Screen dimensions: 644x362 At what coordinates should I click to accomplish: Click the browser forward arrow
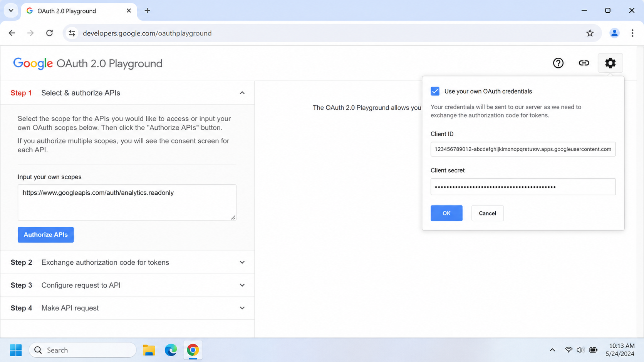30,33
